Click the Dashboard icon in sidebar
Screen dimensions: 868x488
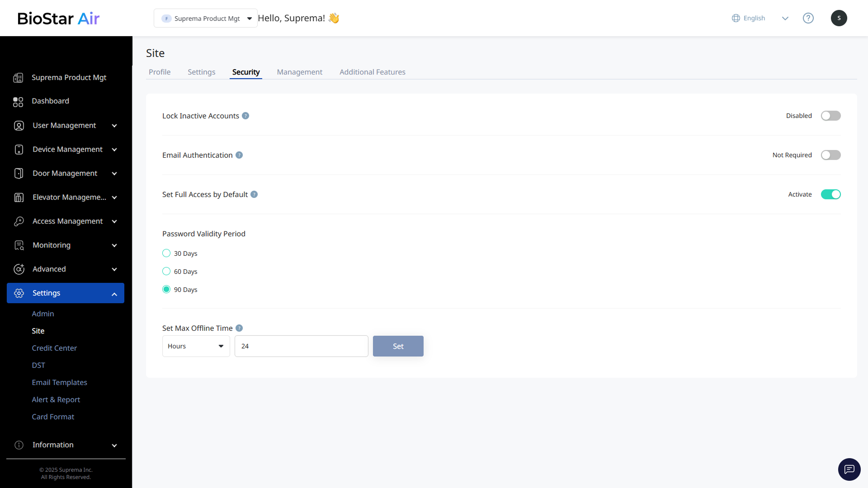[x=18, y=101]
